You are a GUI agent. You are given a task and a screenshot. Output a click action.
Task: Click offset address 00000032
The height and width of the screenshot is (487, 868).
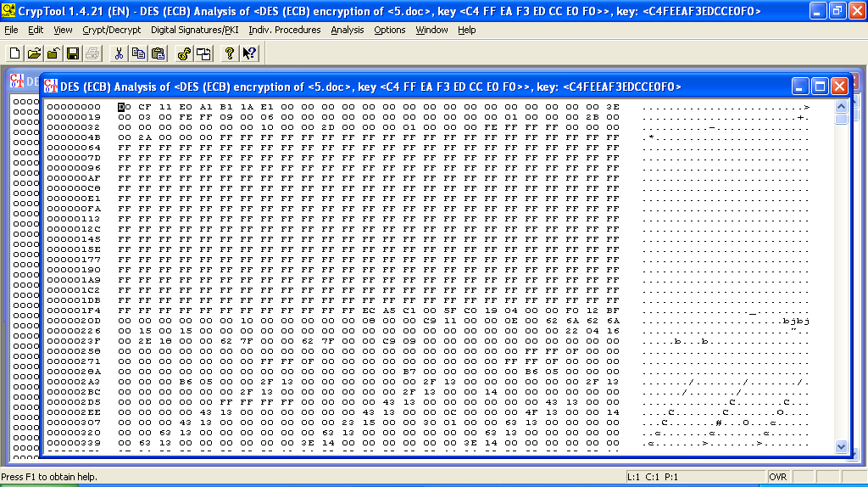click(74, 127)
